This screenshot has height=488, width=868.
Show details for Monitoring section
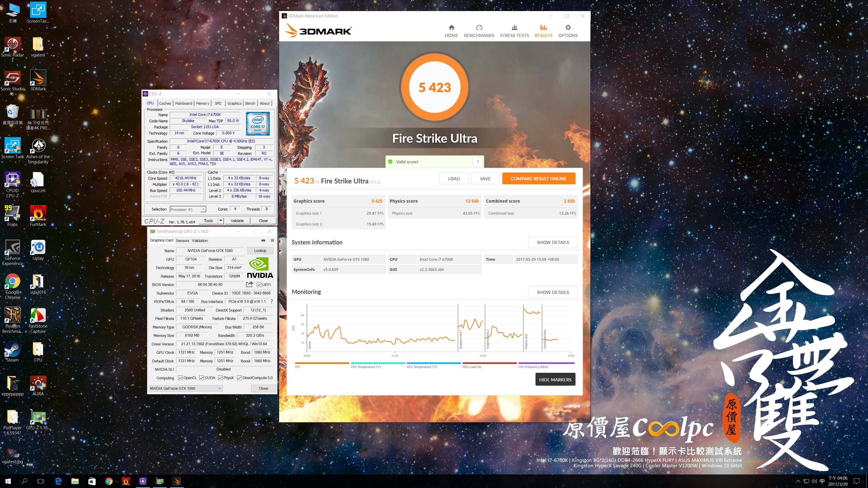(553, 292)
